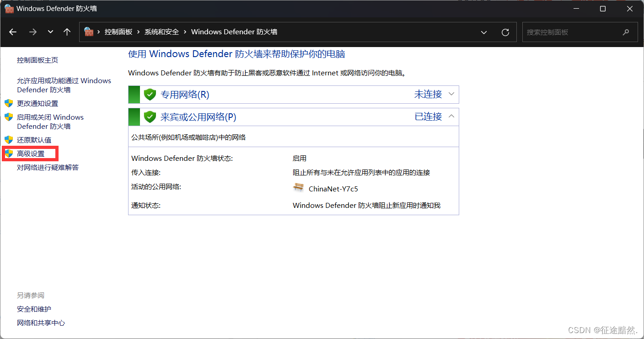This screenshot has height=339, width=644.
Task: Expand chevron after 系统和安全 breadcrumb
Action: (x=185, y=32)
